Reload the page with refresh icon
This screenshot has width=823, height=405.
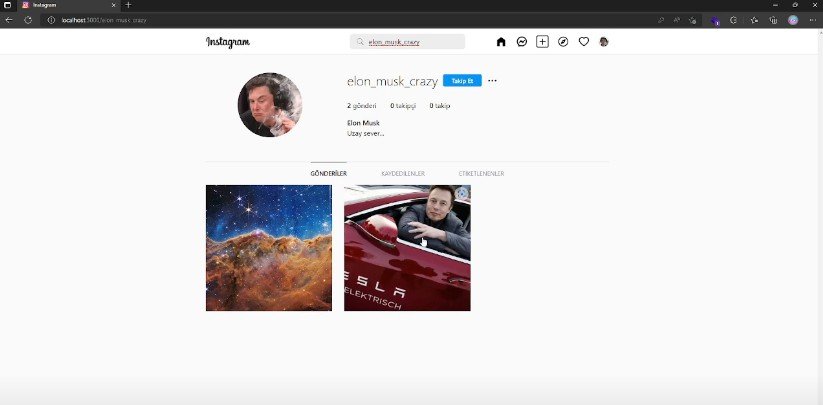tap(28, 20)
